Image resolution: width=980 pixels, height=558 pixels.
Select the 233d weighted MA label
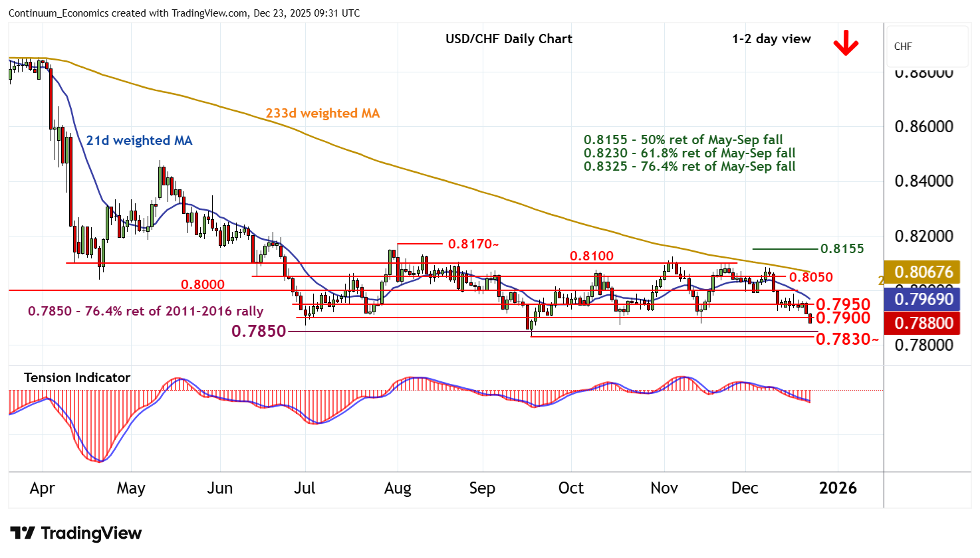322,114
